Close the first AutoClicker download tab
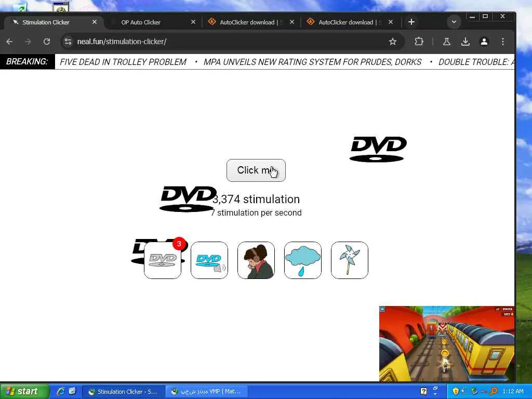This screenshot has height=399, width=532. pyautogui.click(x=292, y=22)
